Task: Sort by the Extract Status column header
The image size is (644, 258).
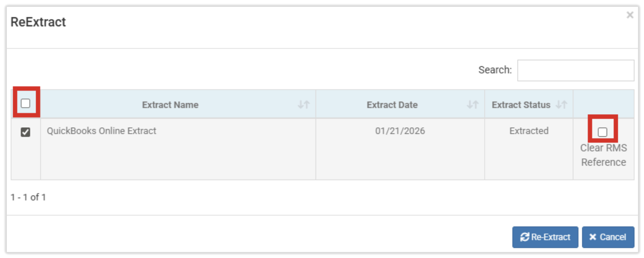Action: (x=521, y=105)
